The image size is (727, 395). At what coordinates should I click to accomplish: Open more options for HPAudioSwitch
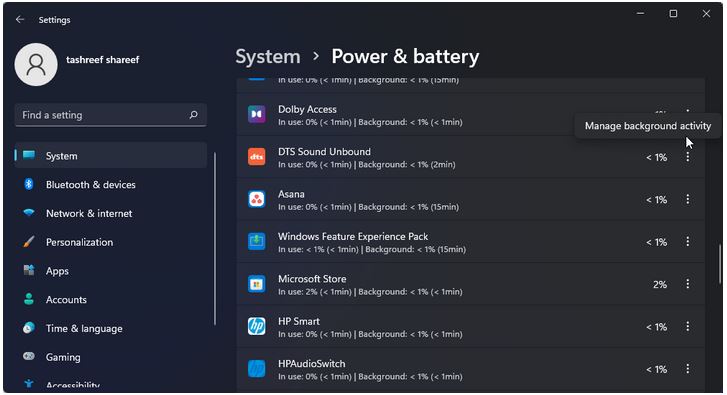pos(688,369)
